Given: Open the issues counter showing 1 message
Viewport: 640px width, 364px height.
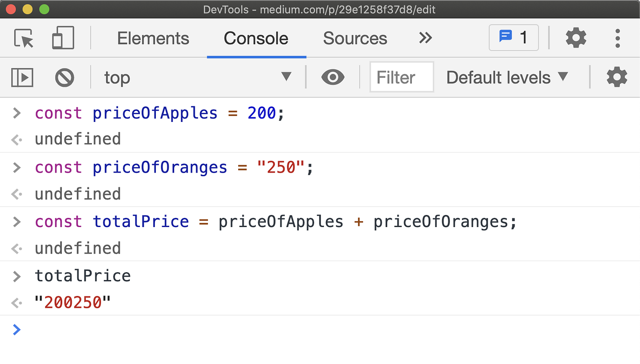Looking at the screenshot, I should point(513,37).
